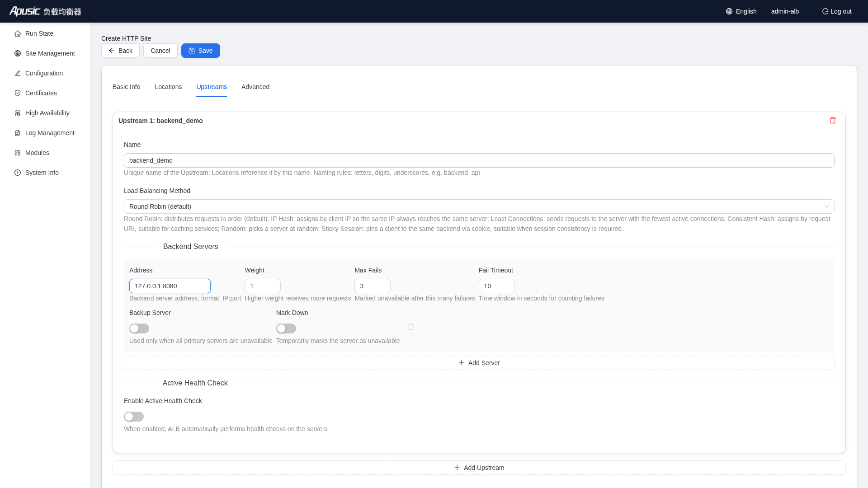
Task: Enable the Active Health Check switch
Action: [x=134, y=417]
